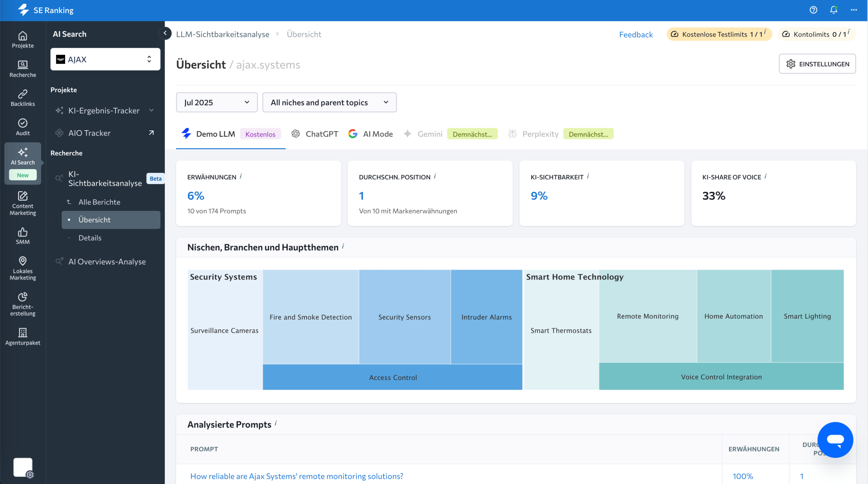This screenshot has height=484, width=868.
Task: Select Home Automation treemap block
Action: tap(734, 316)
